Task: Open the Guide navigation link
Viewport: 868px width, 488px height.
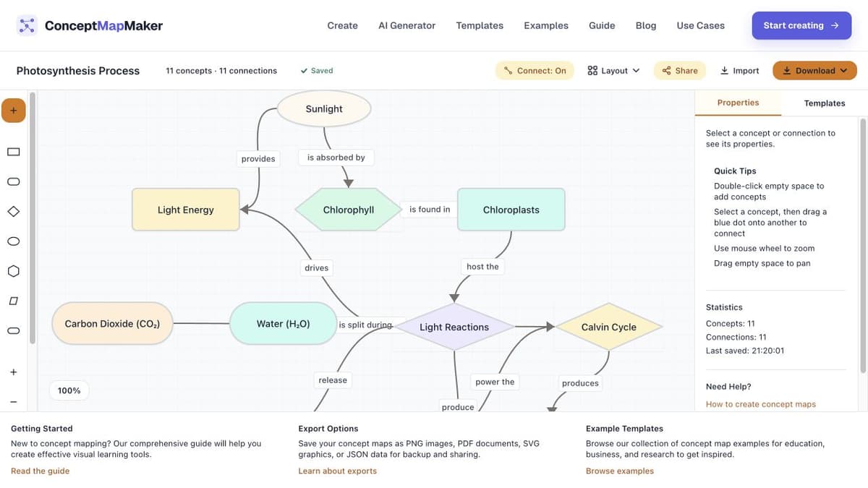Action: click(x=602, y=25)
